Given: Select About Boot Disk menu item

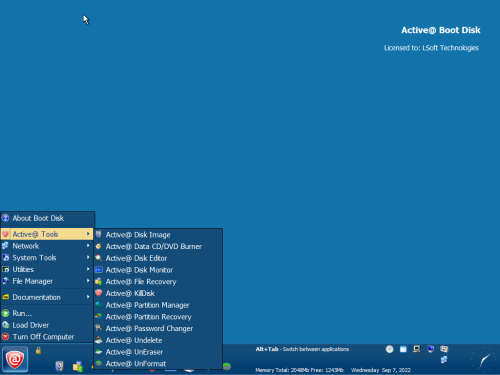Looking at the screenshot, I should click(47, 218).
